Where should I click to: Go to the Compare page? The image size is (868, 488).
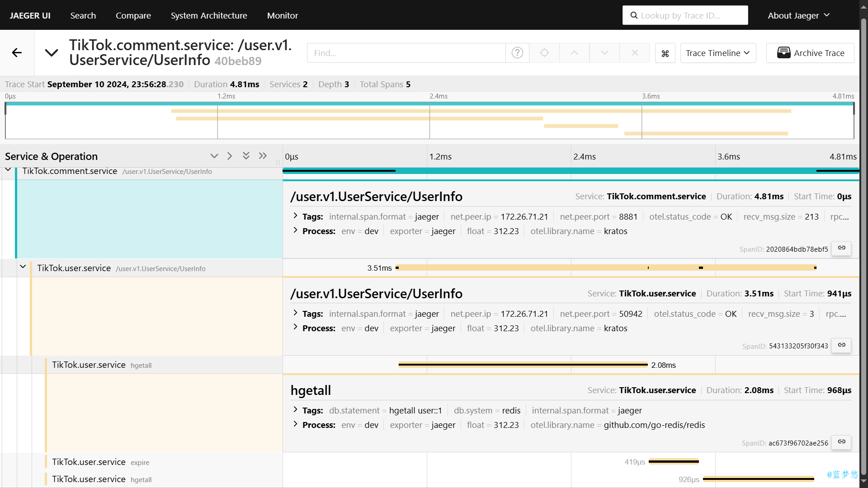133,15
